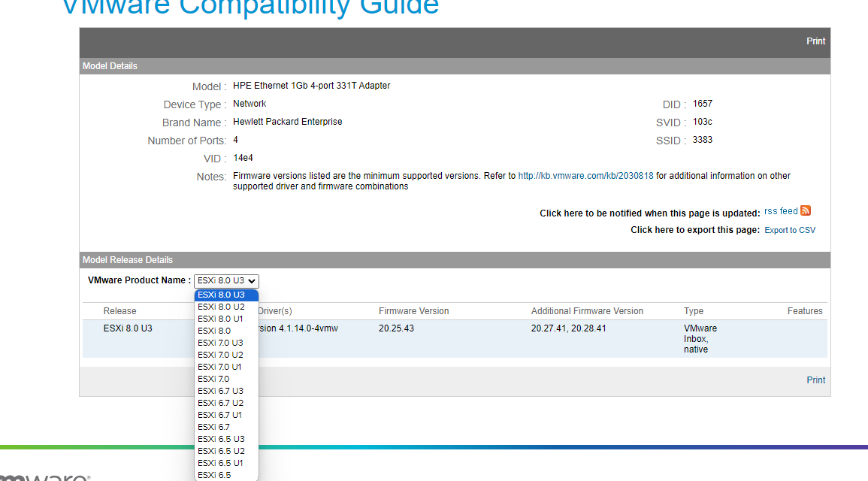Choose plain ESXi 7.0 option
Screen dimensions: 868x481
click(226, 379)
